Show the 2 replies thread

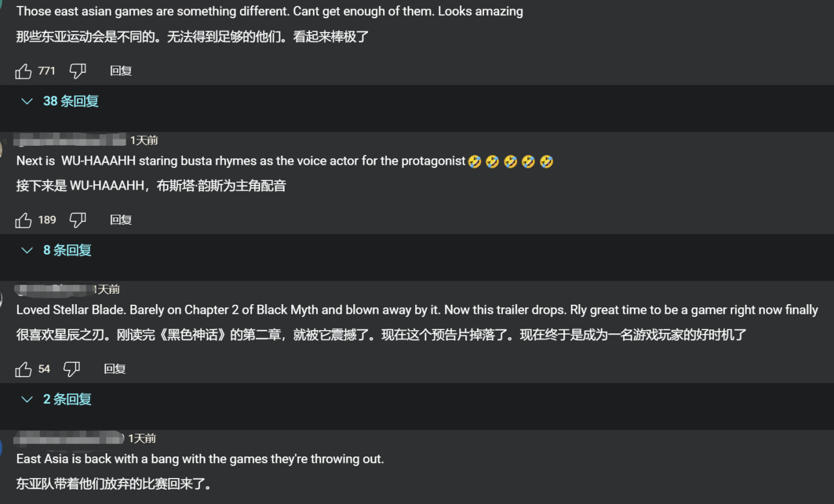[57, 400]
